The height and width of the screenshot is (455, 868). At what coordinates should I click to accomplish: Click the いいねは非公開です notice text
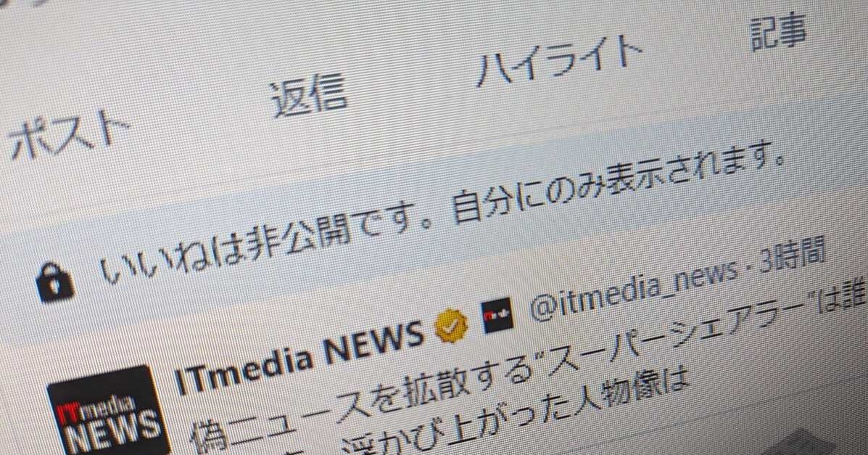point(265,239)
